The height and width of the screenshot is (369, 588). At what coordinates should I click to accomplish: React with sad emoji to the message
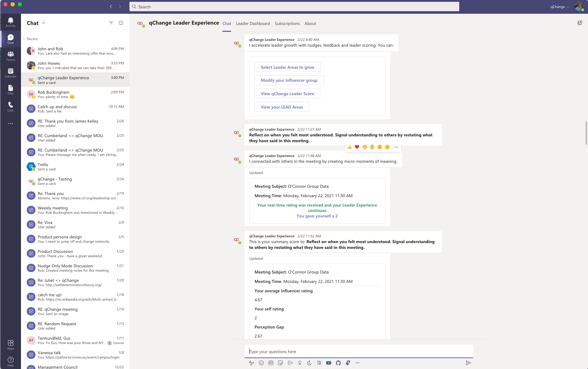pyautogui.click(x=380, y=147)
